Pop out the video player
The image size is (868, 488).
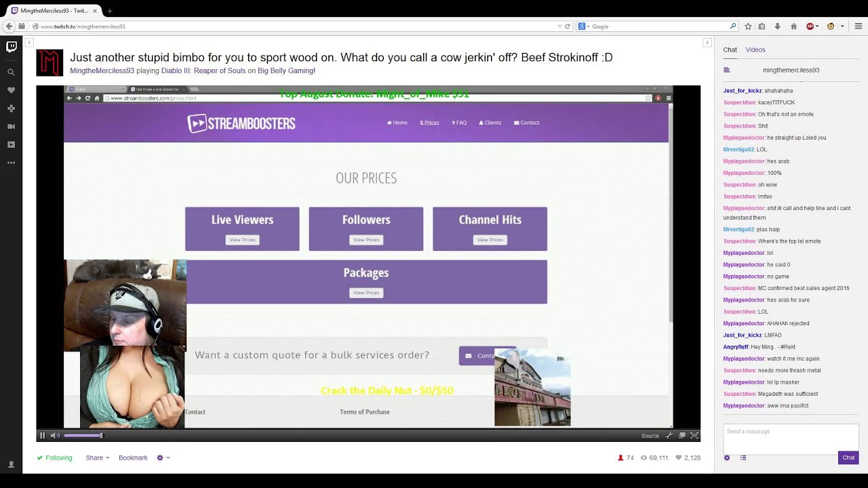pyautogui.click(x=682, y=436)
